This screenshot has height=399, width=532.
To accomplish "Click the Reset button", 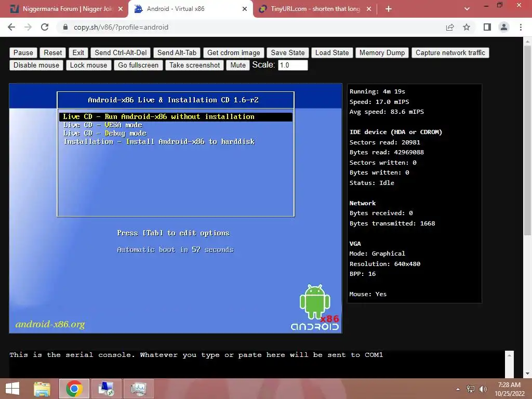I will pos(53,52).
